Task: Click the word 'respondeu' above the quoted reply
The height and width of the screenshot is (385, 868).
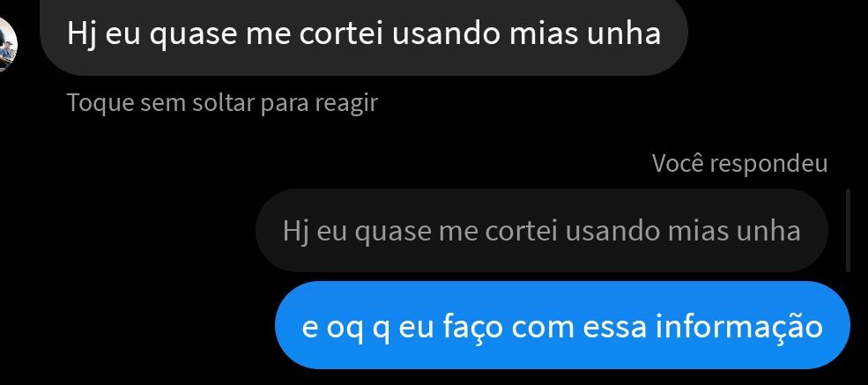Action: [768, 164]
